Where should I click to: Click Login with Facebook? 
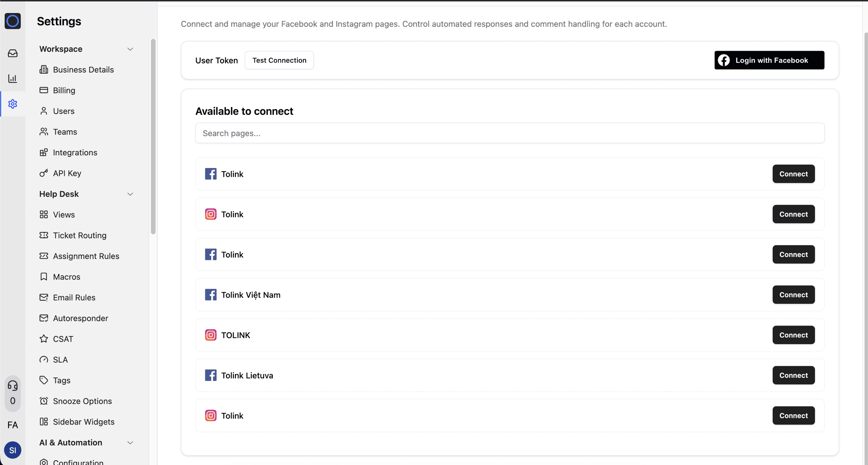click(769, 60)
